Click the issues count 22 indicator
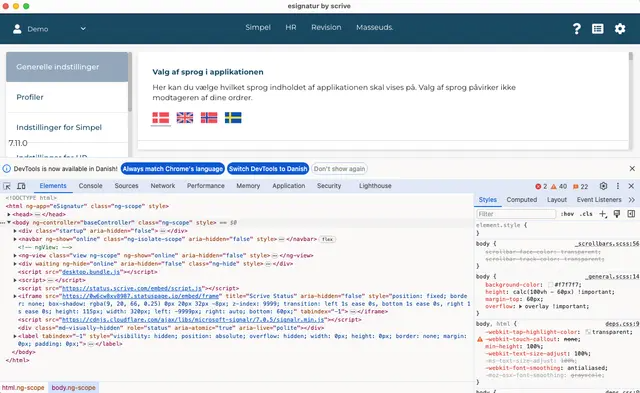This screenshot has height=393, width=640. click(580, 187)
